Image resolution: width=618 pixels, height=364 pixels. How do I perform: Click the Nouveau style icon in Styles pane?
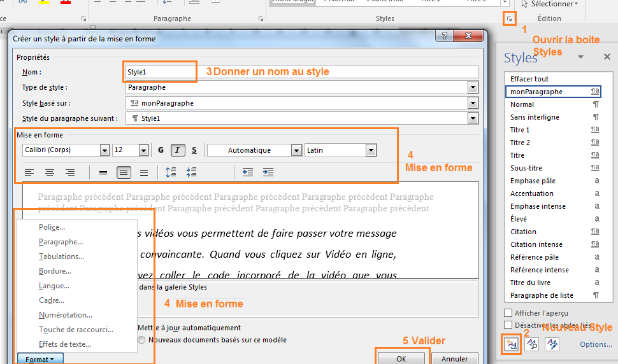(x=512, y=344)
